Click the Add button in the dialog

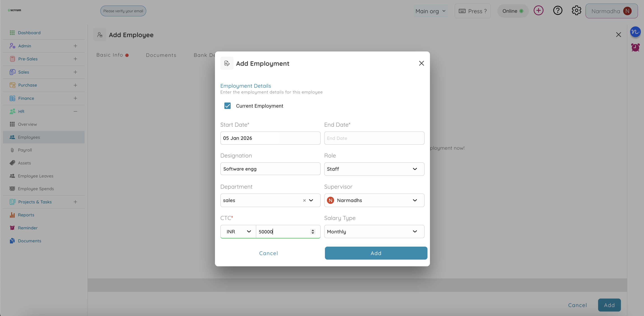tap(376, 253)
